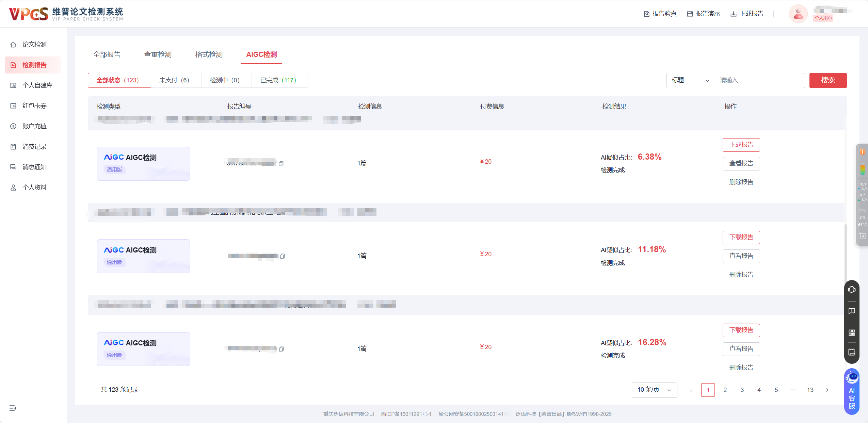This screenshot has height=423, width=868.
Task: Switch to the 全部报告 tab
Action: [x=107, y=54]
